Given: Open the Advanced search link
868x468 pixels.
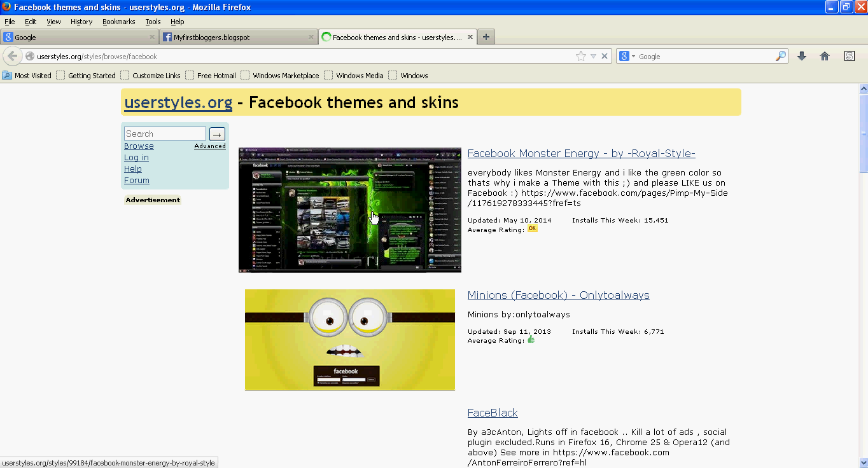Looking at the screenshot, I should pos(210,146).
